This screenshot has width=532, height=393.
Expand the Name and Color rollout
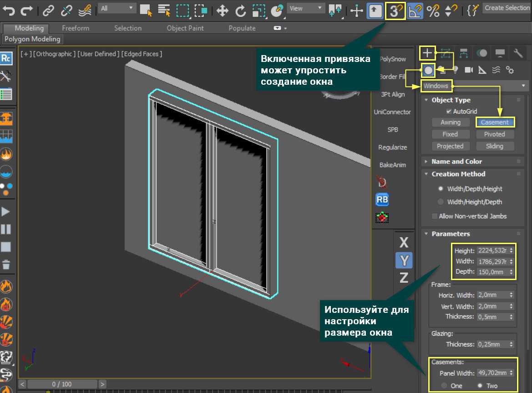(x=456, y=161)
